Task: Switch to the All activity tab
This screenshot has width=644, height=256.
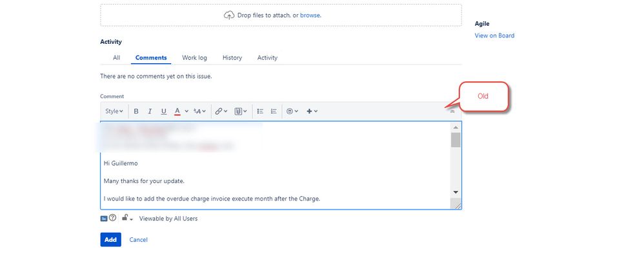Action: (117, 58)
